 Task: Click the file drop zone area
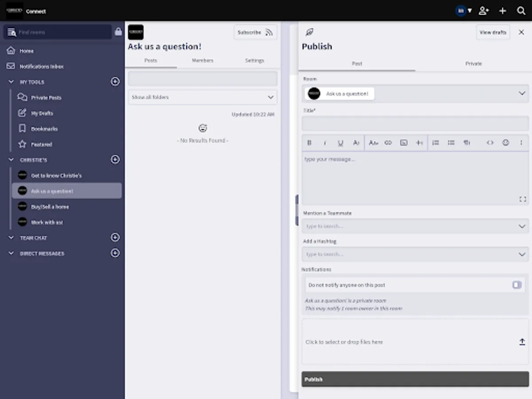click(415, 342)
